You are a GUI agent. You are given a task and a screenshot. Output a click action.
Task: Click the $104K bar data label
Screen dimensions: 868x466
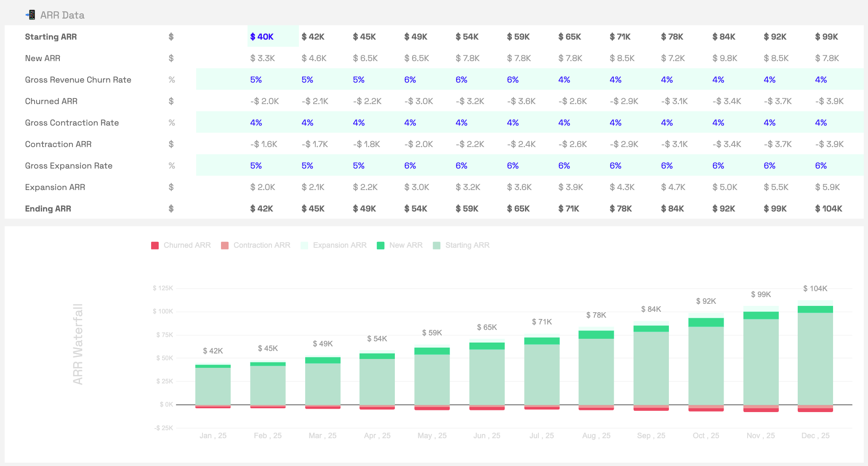(815, 289)
